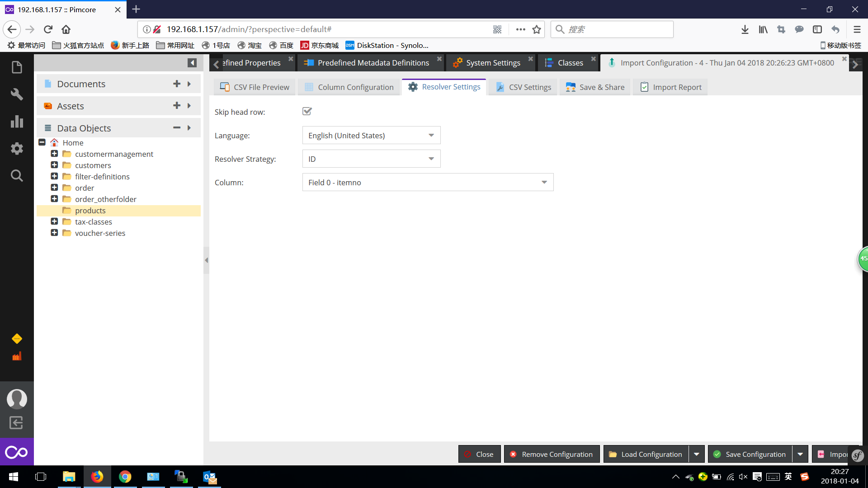Expand the customers folder
Viewport: 868px width, 488px height.
pos(54,165)
